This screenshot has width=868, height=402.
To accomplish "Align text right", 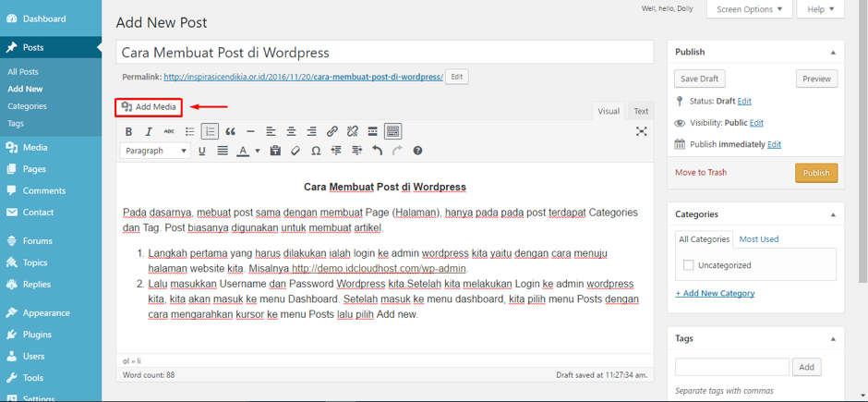I will pyautogui.click(x=312, y=132).
